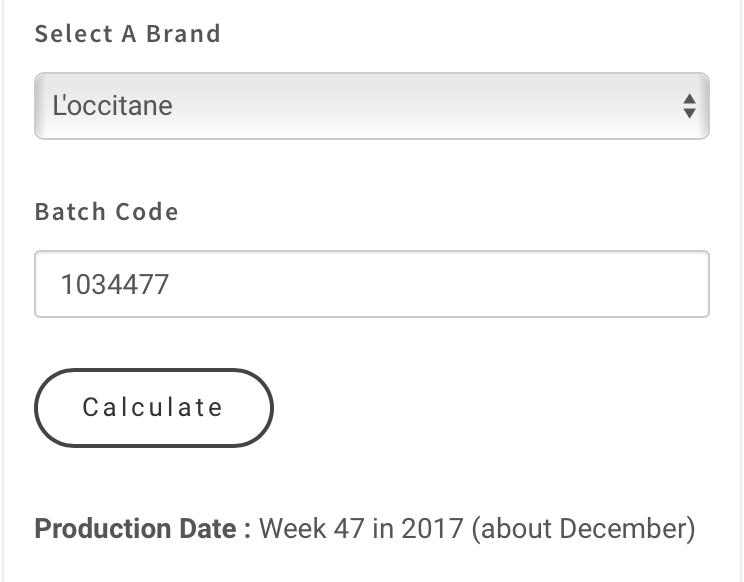Click empty area right of batch number

pos(450,285)
